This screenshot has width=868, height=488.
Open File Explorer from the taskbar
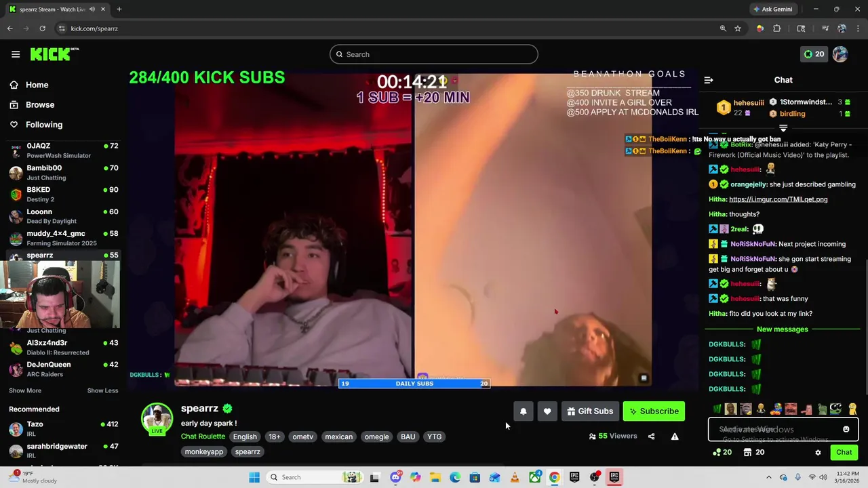[435, 477]
